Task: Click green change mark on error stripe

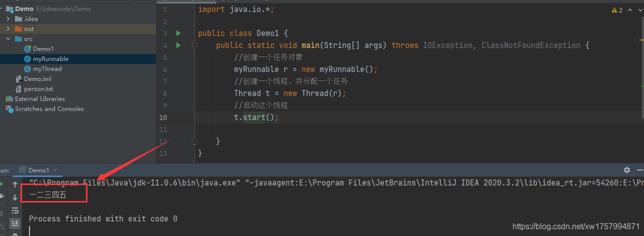Action: click(x=641, y=86)
